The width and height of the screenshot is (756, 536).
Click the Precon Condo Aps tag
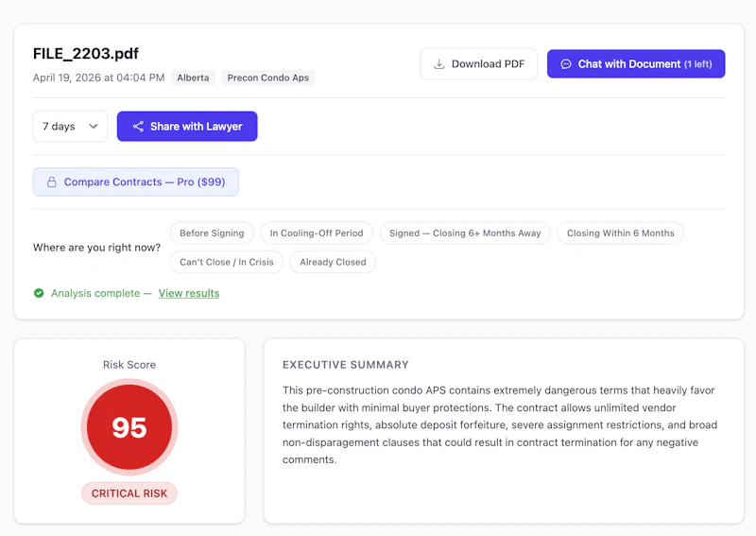[268, 78]
